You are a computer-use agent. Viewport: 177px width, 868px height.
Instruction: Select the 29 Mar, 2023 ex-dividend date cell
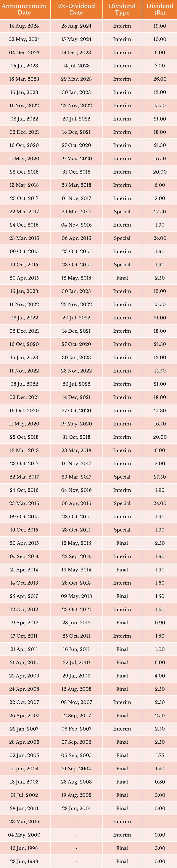(x=76, y=79)
